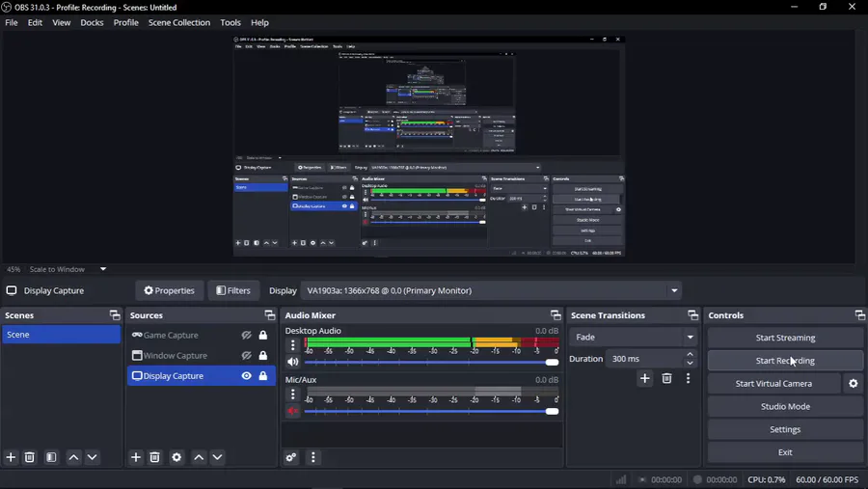
Task: Hide the Display Capture source
Action: coord(246,375)
